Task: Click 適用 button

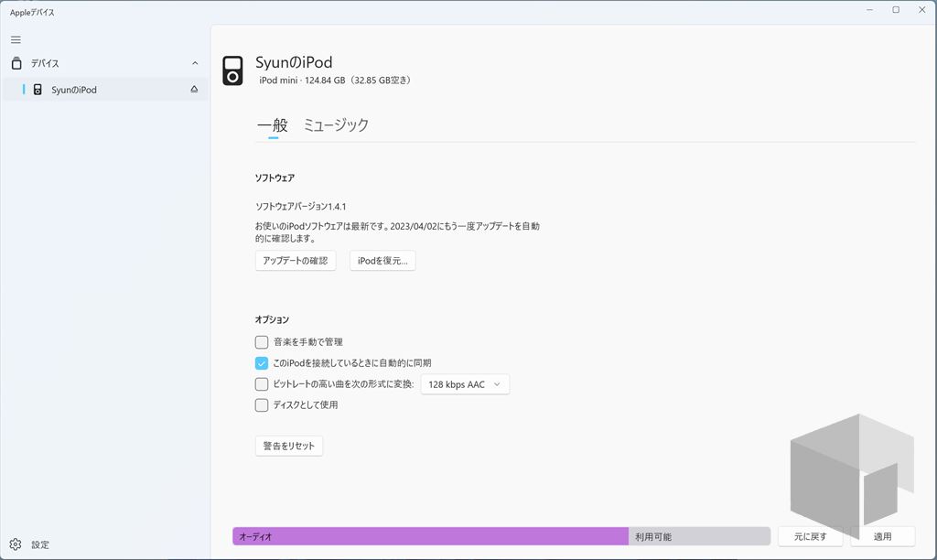Action: point(883,536)
